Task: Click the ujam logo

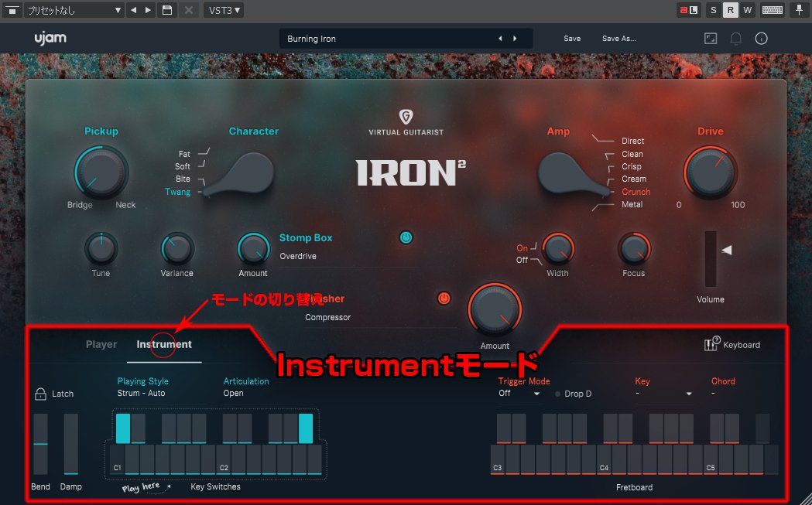Action: (x=50, y=39)
